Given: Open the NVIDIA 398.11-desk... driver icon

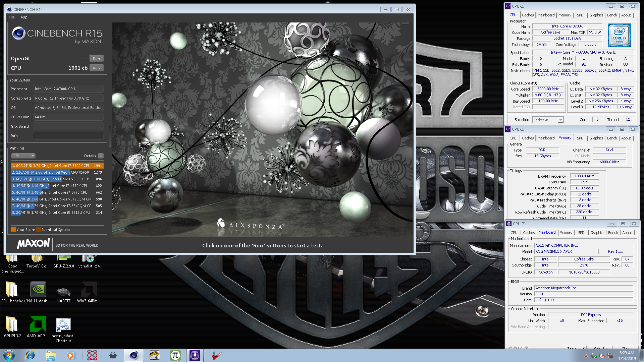Looking at the screenshot, I should pyautogui.click(x=38, y=292).
